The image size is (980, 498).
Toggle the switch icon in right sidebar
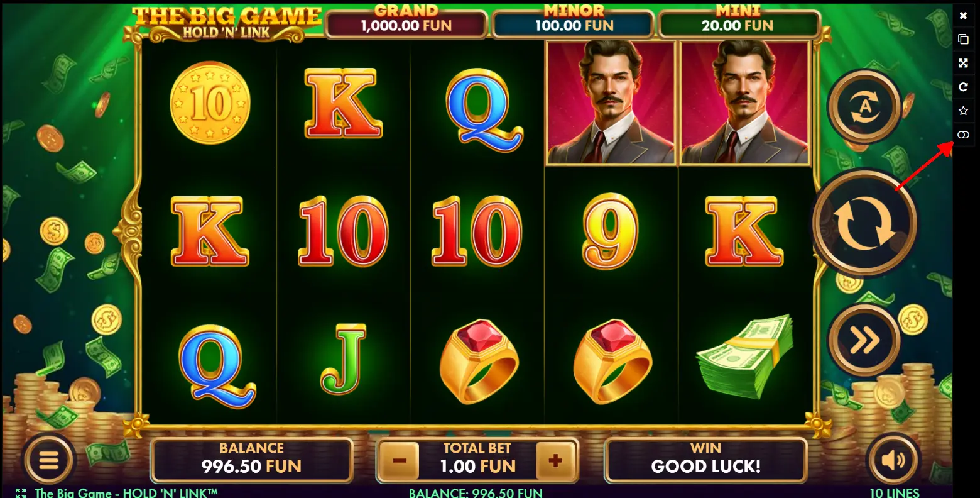point(963,135)
